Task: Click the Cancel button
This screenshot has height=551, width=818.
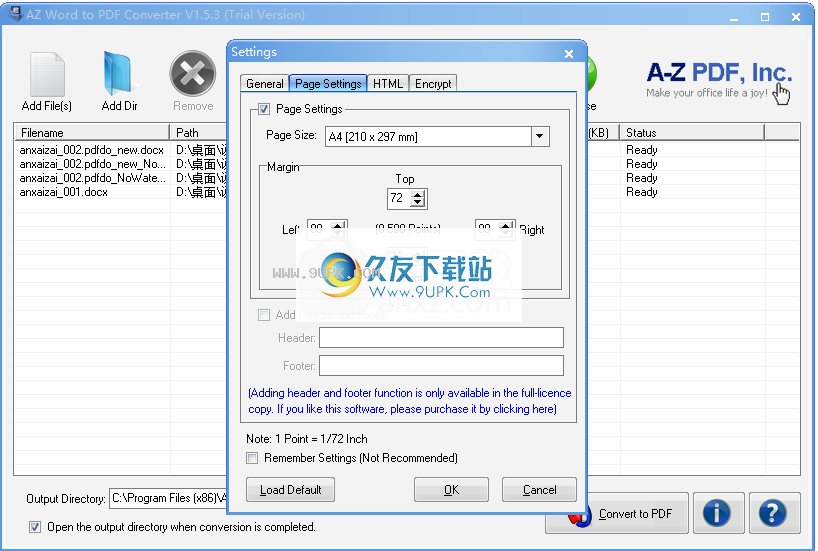Action: [x=539, y=489]
